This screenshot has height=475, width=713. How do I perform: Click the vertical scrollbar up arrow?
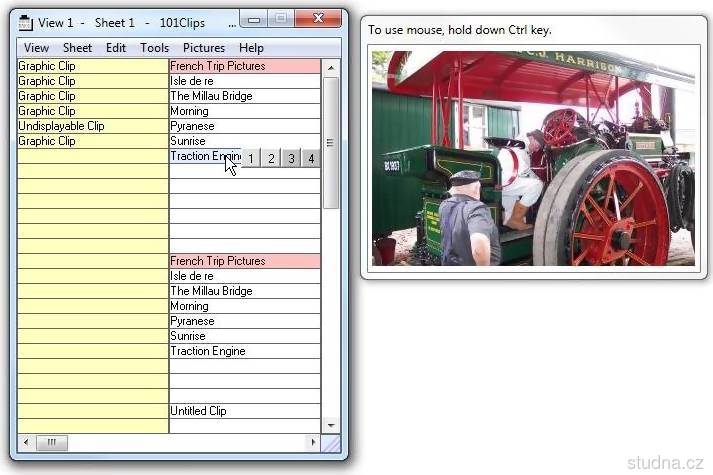click(330, 67)
